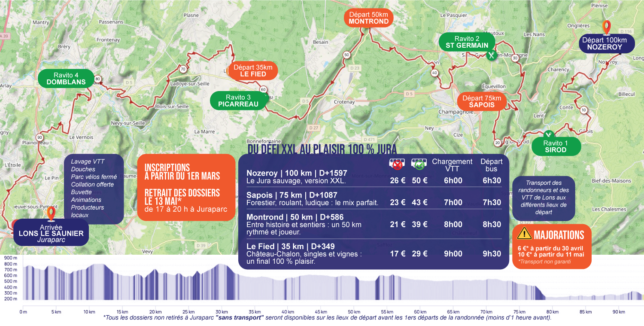
Task: Select the Départ 35km Le Fied label
Action: coord(252,70)
